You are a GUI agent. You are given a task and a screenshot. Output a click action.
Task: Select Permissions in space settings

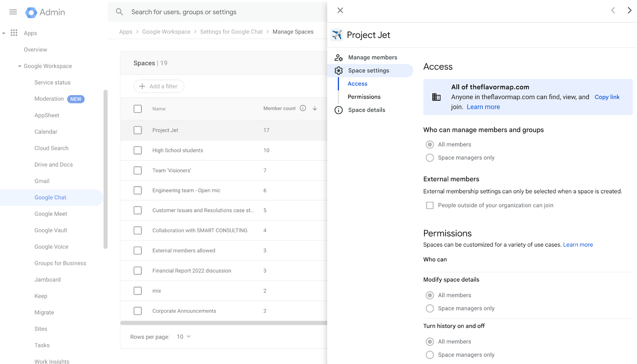tap(364, 97)
